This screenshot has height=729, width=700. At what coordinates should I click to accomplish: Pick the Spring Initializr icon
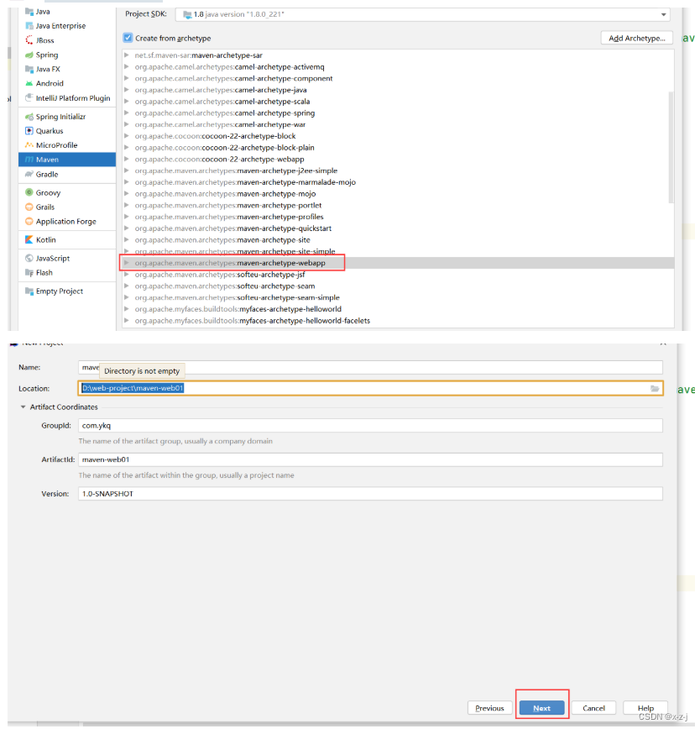tap(29, 117)
